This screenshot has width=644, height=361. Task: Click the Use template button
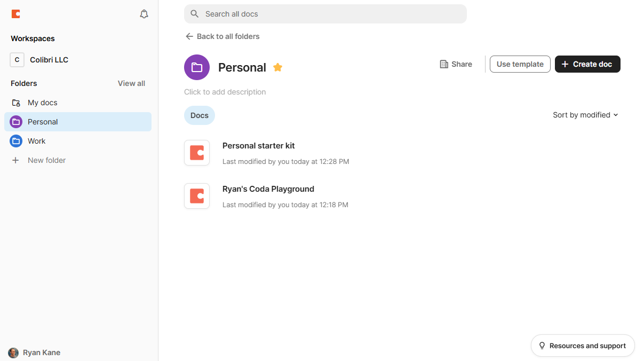(520, 64)
